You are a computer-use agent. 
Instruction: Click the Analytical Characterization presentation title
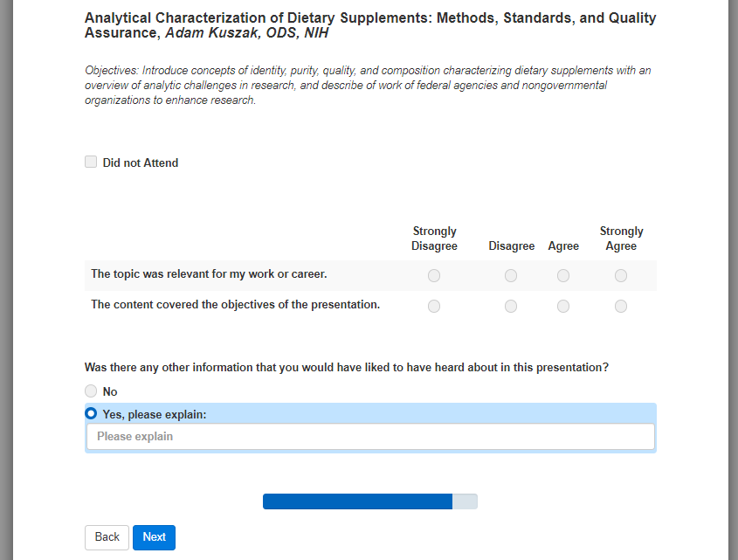pyautogui.click(x=370, y=25)
